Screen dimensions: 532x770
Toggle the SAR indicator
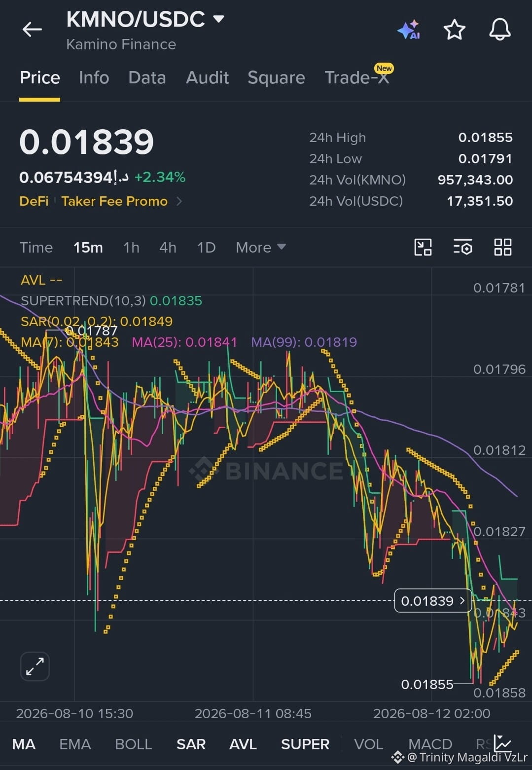[191, 744]
